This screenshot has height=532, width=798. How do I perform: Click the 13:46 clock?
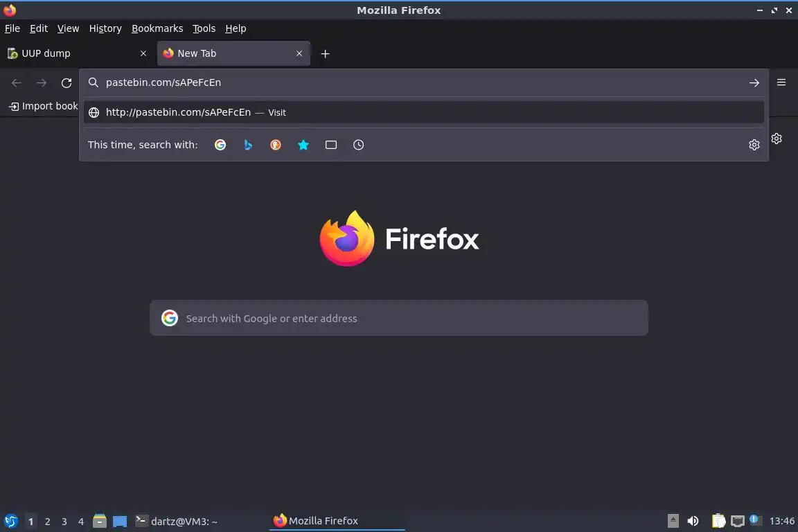click(781, 521)
